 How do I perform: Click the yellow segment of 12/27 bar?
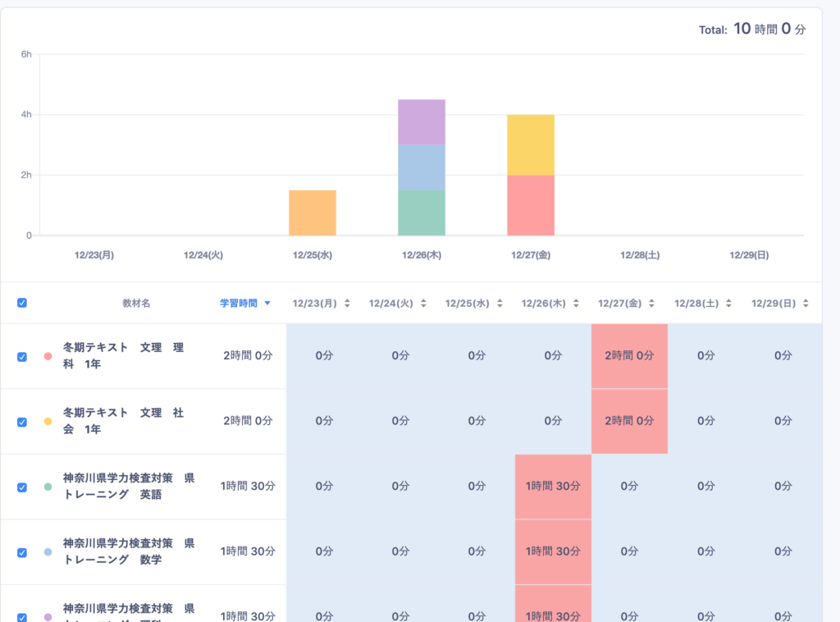(531, 144)
